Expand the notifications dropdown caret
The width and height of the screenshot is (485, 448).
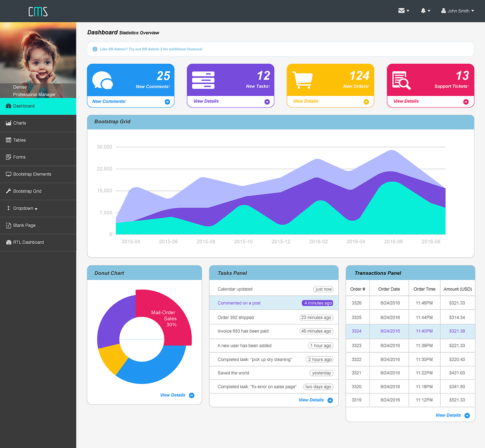tap(429, 11)
